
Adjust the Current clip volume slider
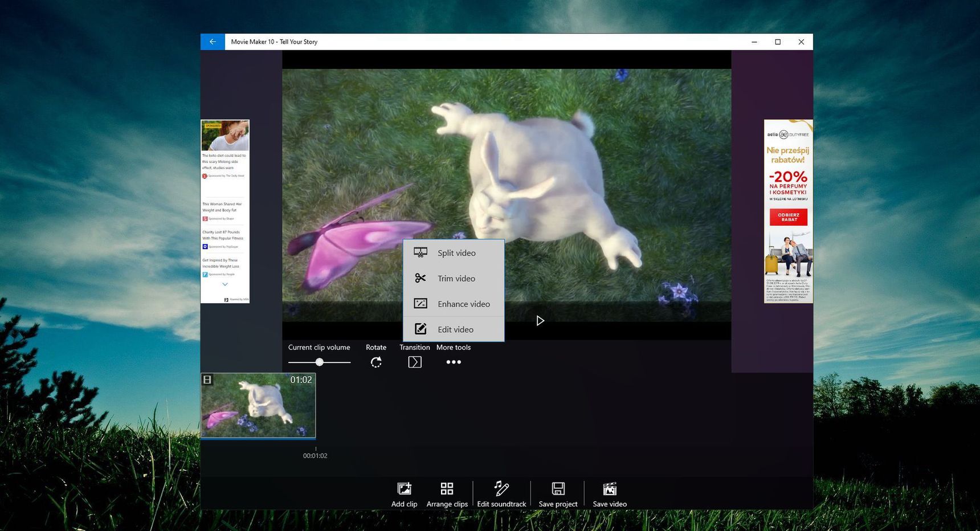(319, 362)
